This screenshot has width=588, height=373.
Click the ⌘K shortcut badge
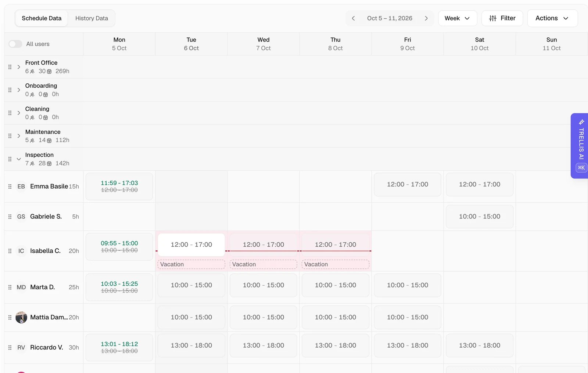click(581, 168)
